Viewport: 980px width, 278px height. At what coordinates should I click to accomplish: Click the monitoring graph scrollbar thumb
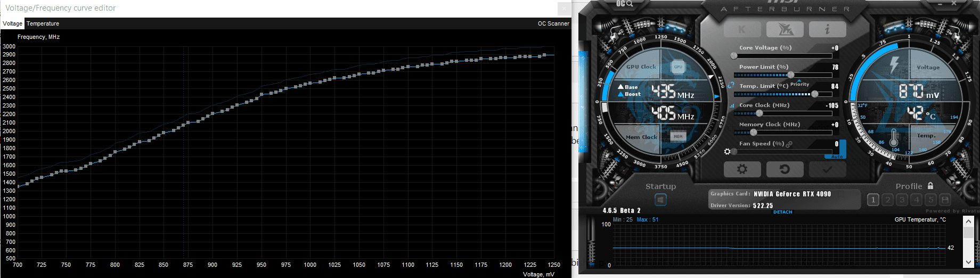[x=968, y=232]
